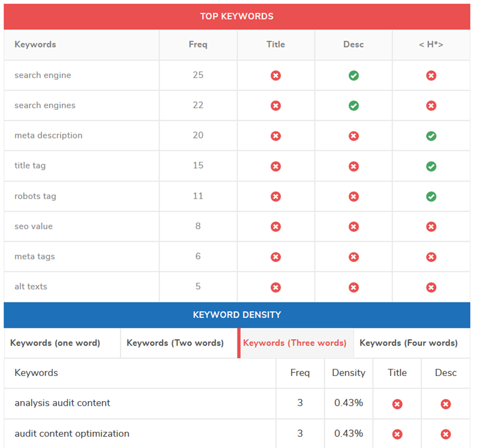This screenshot has height=448, width=480.
Task: Click red X in Title for search engines
Action: (x=275, y=106)
